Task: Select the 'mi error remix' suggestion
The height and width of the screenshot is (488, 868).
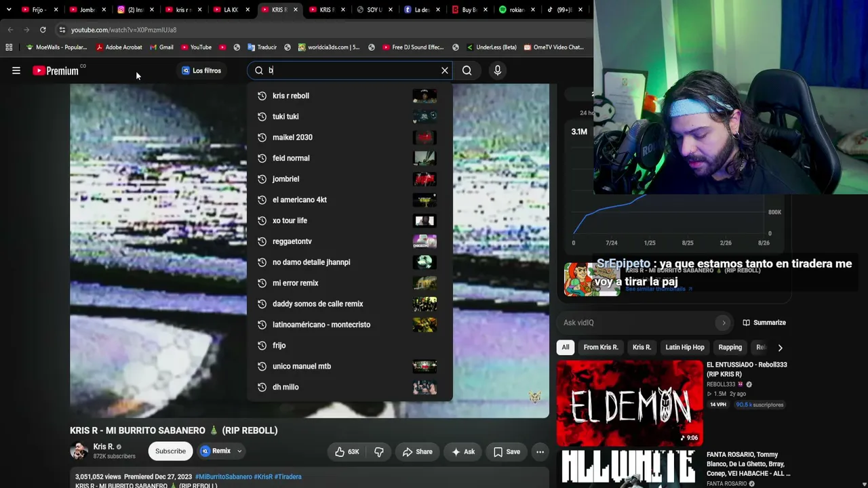Action: 349,283
